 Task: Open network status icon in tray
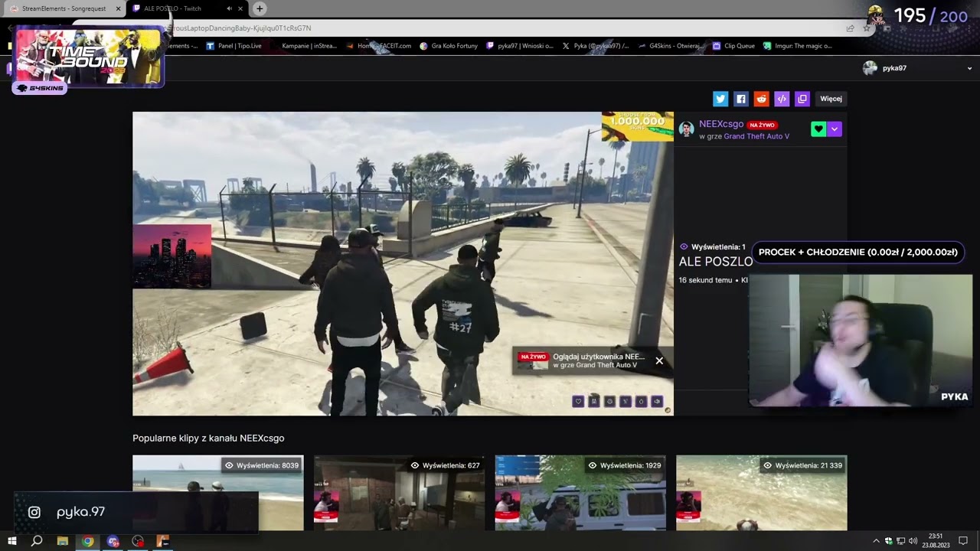[x=900, y=541]
